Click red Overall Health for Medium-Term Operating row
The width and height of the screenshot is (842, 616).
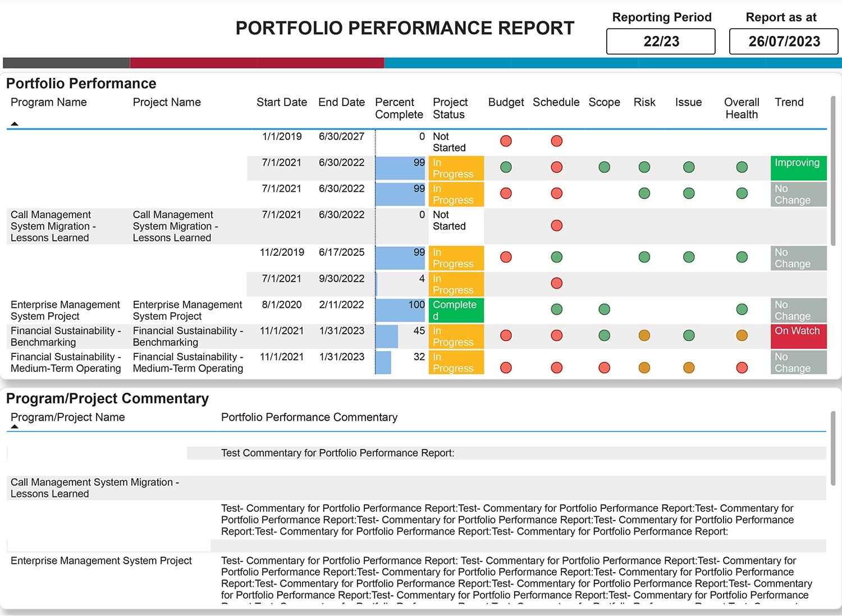pyautogui.click(x=742, y=368)
